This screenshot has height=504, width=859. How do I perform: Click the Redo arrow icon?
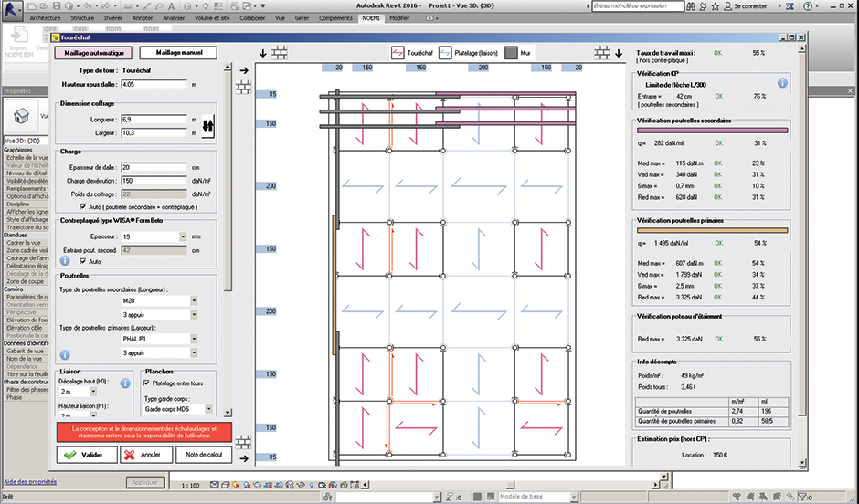106,6
